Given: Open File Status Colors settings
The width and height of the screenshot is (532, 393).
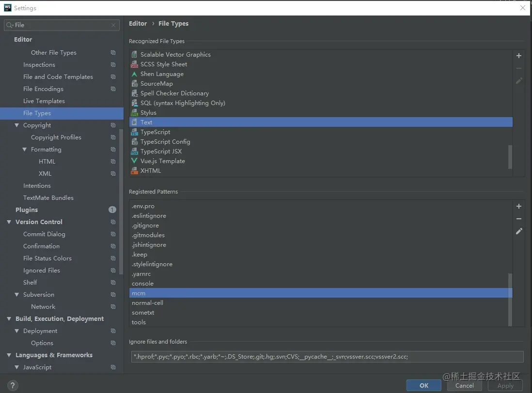Looking at the screenshot, I should pyautogui.click(x=47, y=258).
